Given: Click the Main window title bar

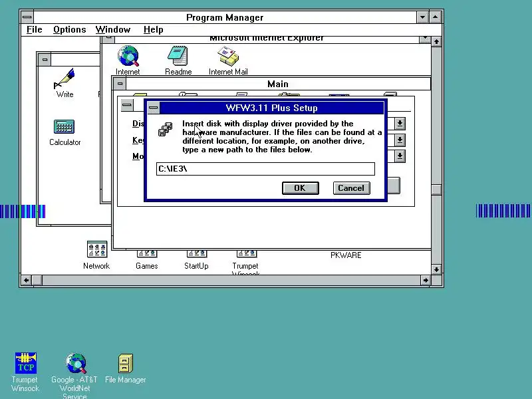Looking at the screenshot, I should pyautogui.click(x=278, y=84).
